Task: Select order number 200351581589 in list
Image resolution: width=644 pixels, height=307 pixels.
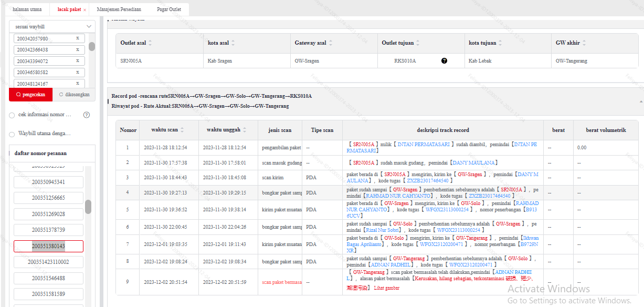Action: 48,294
